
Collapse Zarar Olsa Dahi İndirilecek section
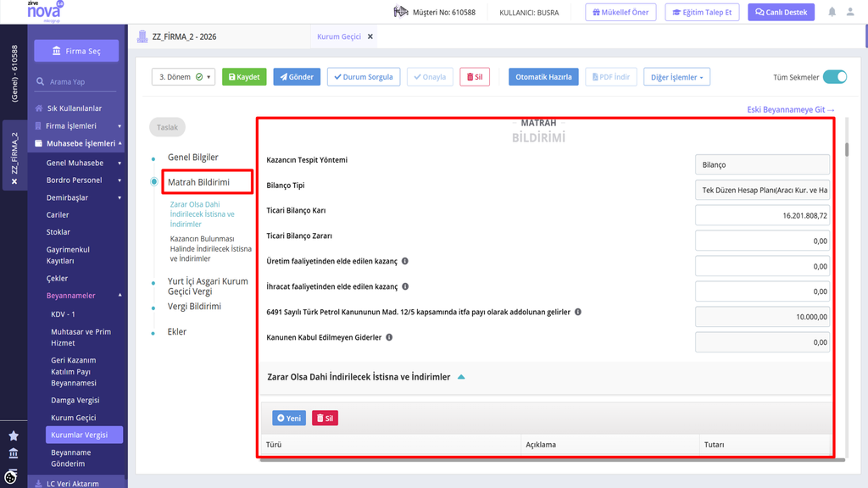[461, 377]
